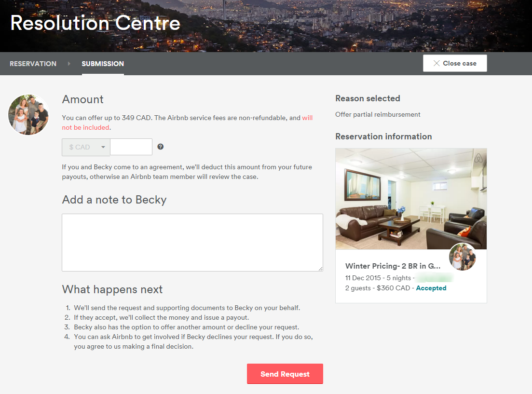Focus the refund amount input field
Screen dimensions: 532x394
pos(131,147)
